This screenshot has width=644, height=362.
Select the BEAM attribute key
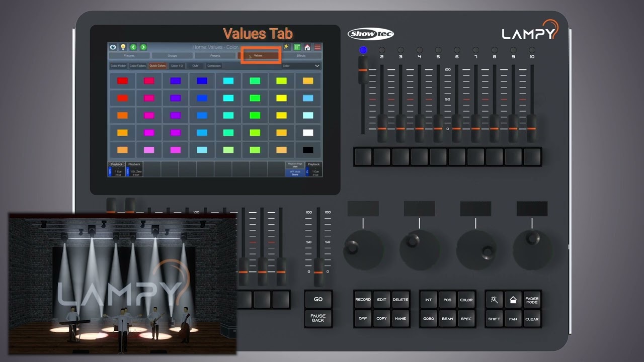[447, 319]
